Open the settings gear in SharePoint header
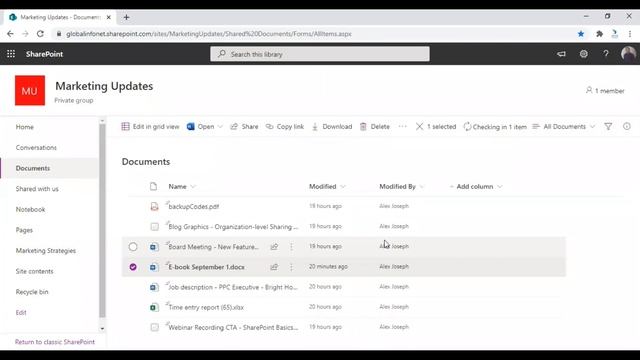This screenshot has width=640, height=360. pyautogui.click(x=584, y=54)
